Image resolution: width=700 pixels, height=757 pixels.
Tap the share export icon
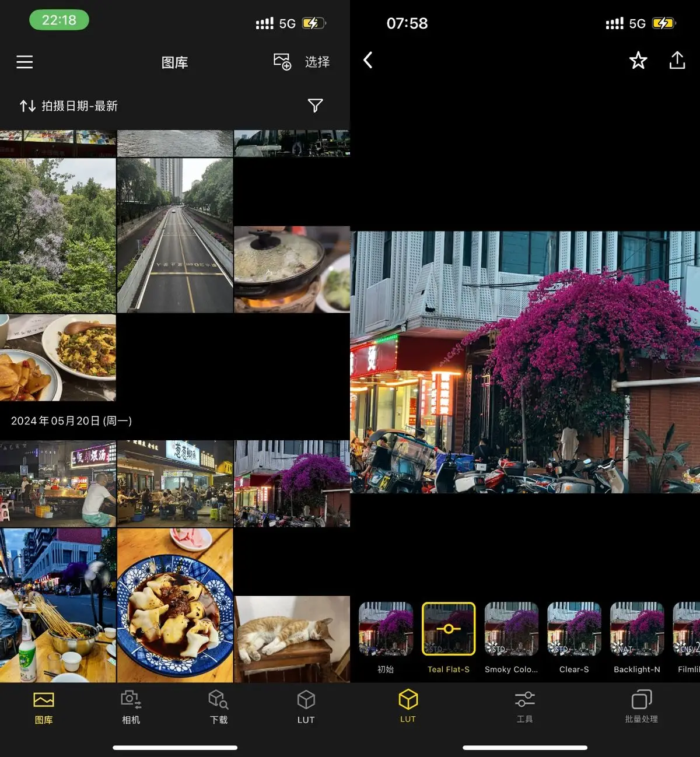pos(677,60)
